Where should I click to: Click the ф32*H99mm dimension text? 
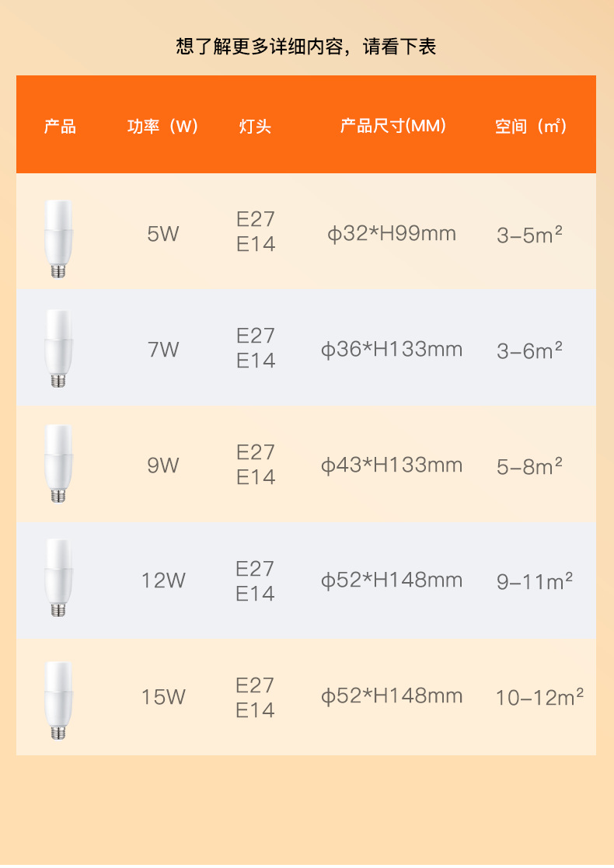click(392, 233)
